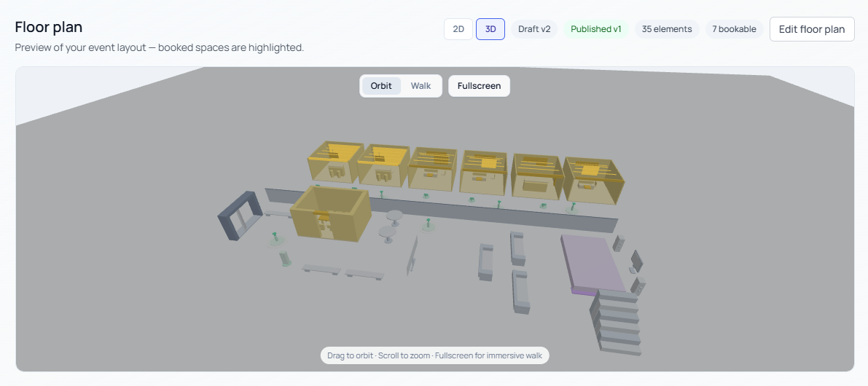Click Edit floor plan button
868x386 pixels.
812,29
